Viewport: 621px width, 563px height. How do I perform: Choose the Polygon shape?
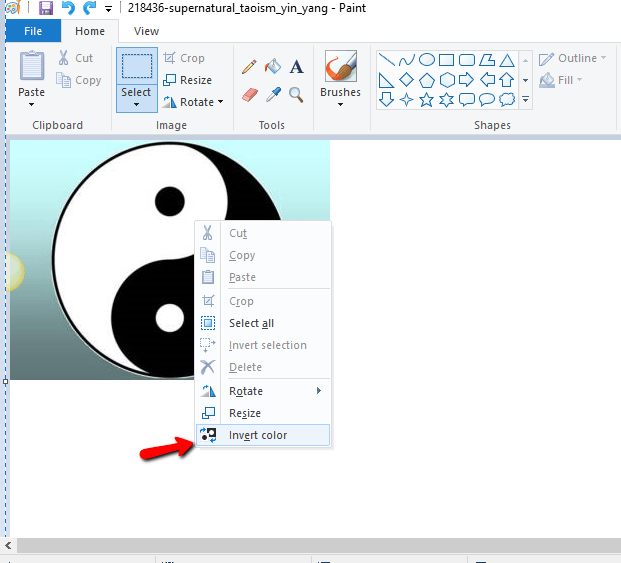click(x=487, y=60)
